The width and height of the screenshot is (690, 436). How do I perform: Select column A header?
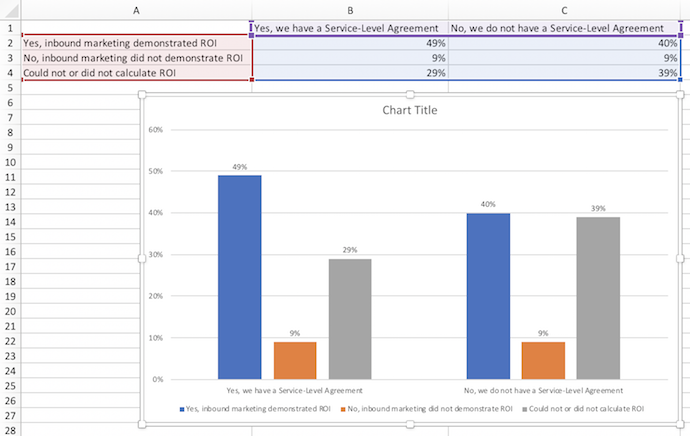pyautogui.click(x=136, y=10)
